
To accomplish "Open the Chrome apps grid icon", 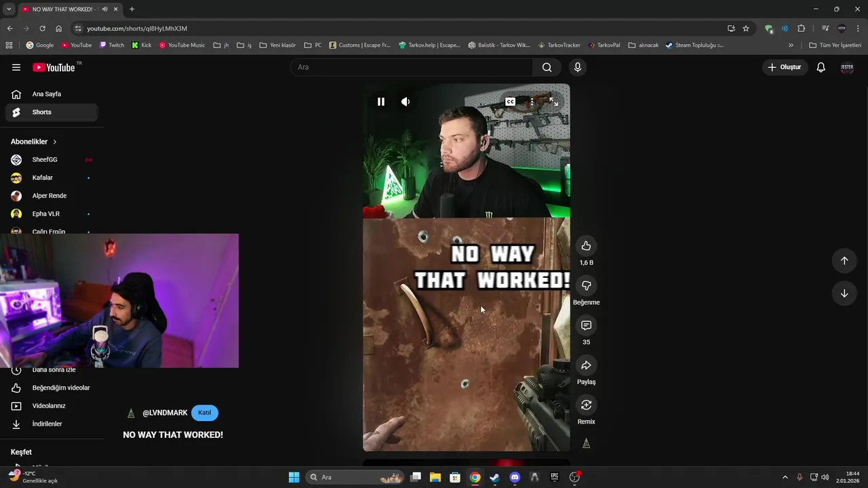I will pyautogui.click(x=9, y=45).
